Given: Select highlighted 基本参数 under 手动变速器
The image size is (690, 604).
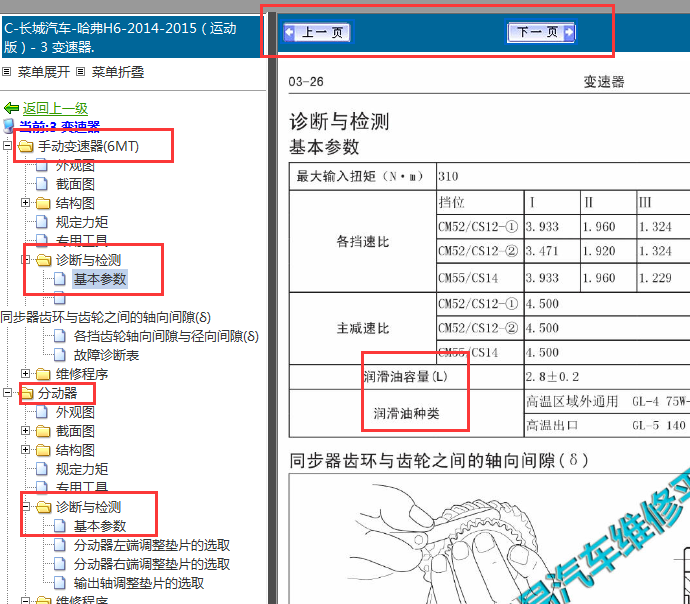Looking at the screenshot, I should point(100,279).
